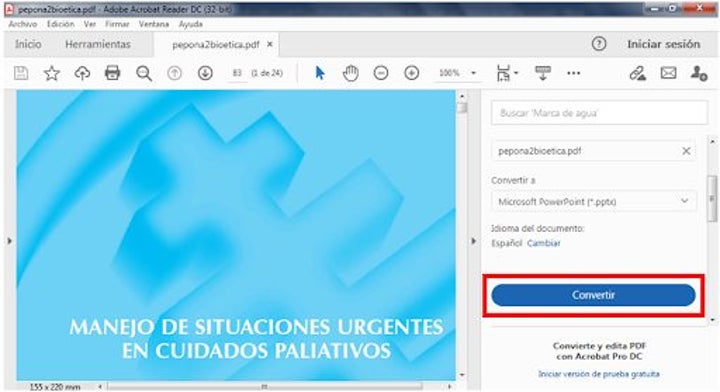Click the Save file icon

[x=21, y=73]
